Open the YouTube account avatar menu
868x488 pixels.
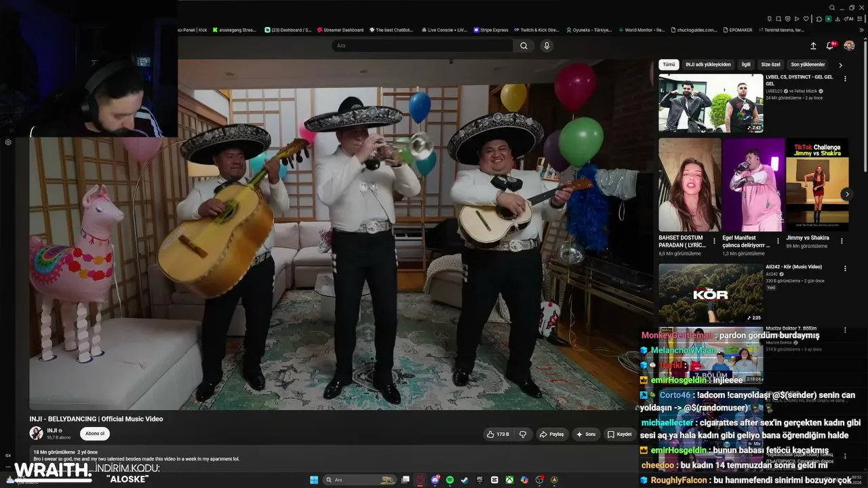pyautogui.click(x=849, y=45)
